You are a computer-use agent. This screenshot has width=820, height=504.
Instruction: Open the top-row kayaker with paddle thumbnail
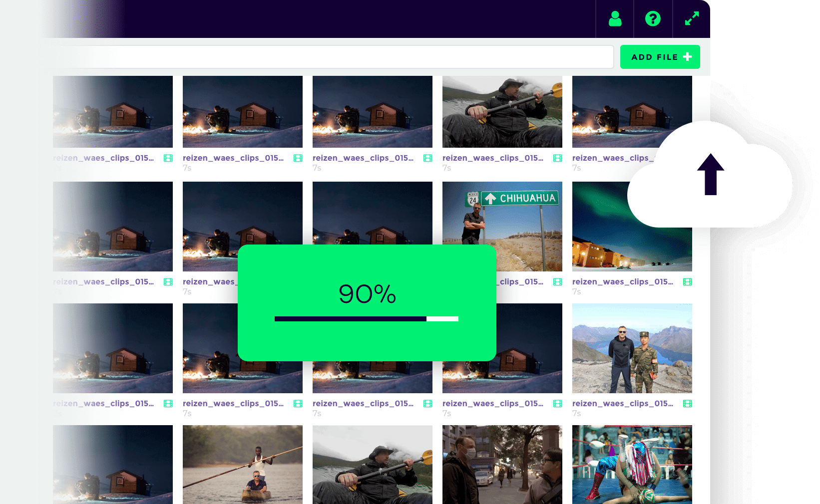(x=502, y=112)
